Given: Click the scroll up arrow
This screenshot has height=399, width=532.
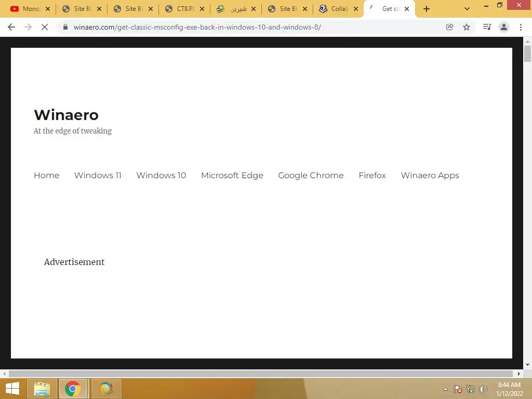Looking at the screenshot, I should click(527, 41).
